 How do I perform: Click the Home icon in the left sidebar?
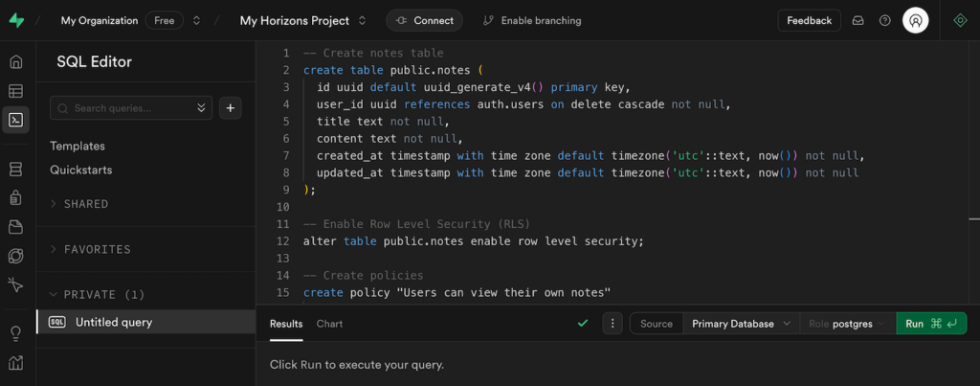[x=15, y=62]
